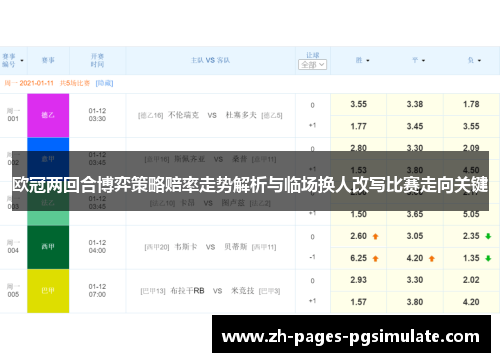Pick handicap loss odds 5.05

471,214
